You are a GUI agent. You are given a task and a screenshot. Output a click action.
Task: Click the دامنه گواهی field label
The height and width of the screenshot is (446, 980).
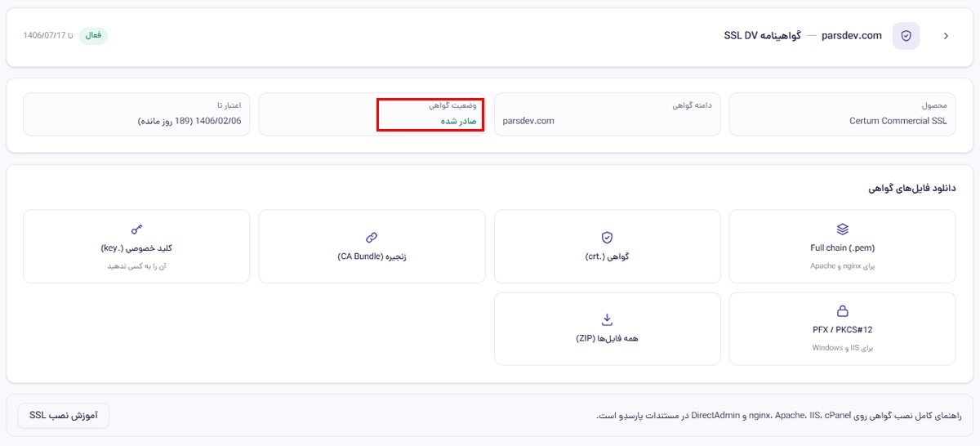693,105
